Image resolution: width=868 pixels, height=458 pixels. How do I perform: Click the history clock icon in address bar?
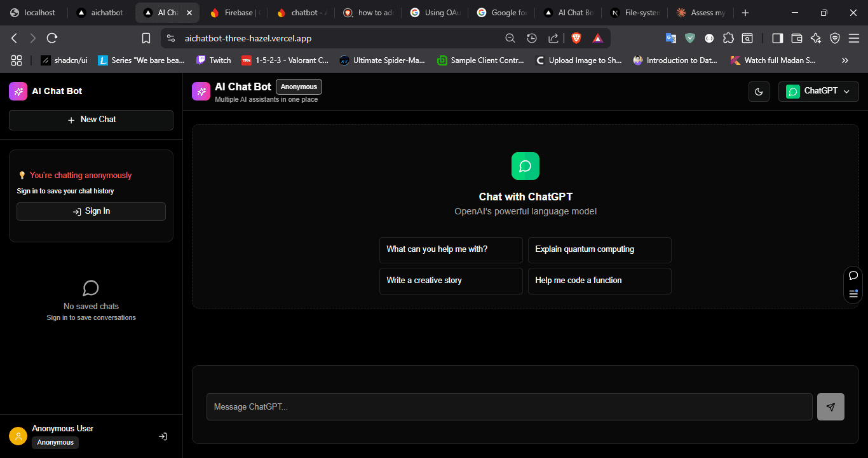532,38
